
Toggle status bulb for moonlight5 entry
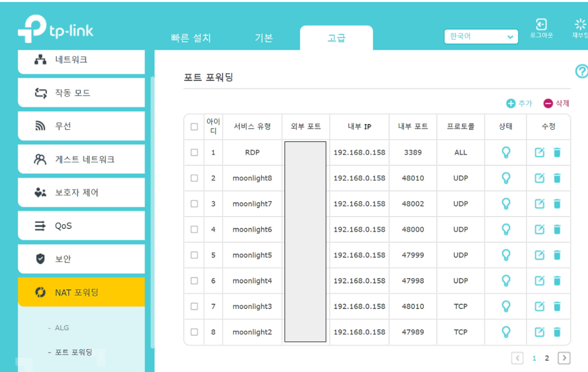(506, 255)
